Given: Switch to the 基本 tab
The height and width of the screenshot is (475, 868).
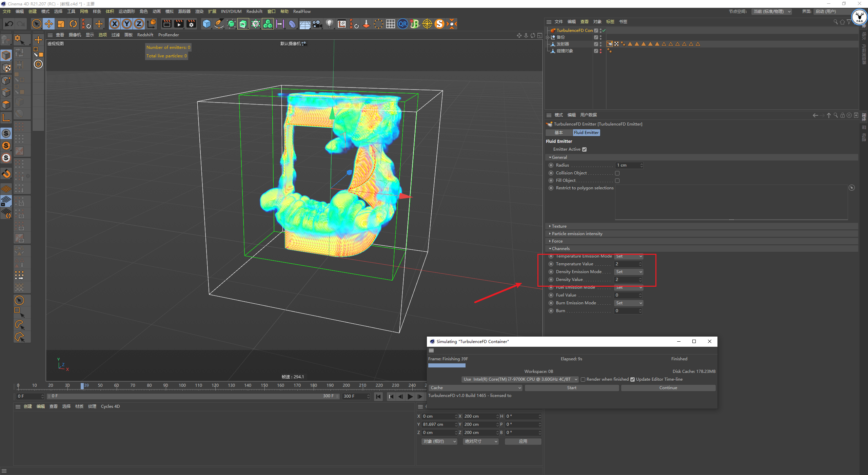Looking at the screenshot, I should click(x=558, y=133).
